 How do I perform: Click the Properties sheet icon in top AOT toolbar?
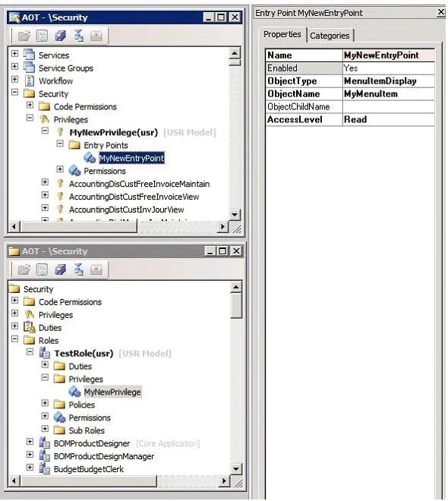[43, 36]
